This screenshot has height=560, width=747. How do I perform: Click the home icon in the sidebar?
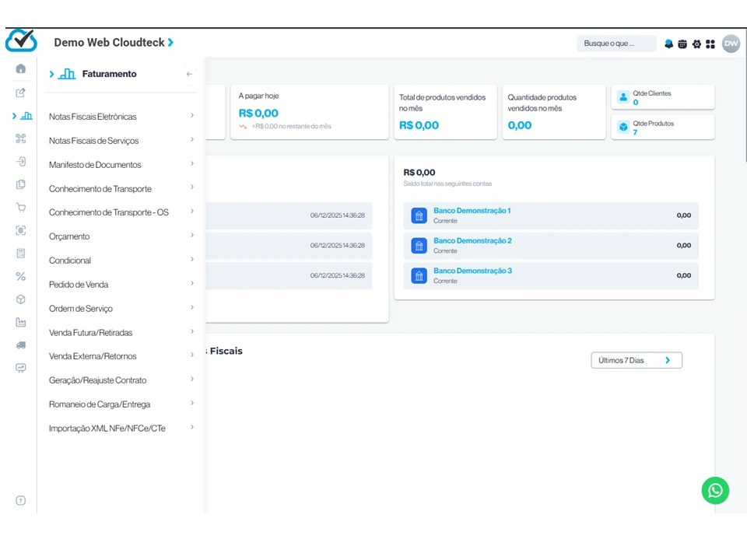point(21,68)
